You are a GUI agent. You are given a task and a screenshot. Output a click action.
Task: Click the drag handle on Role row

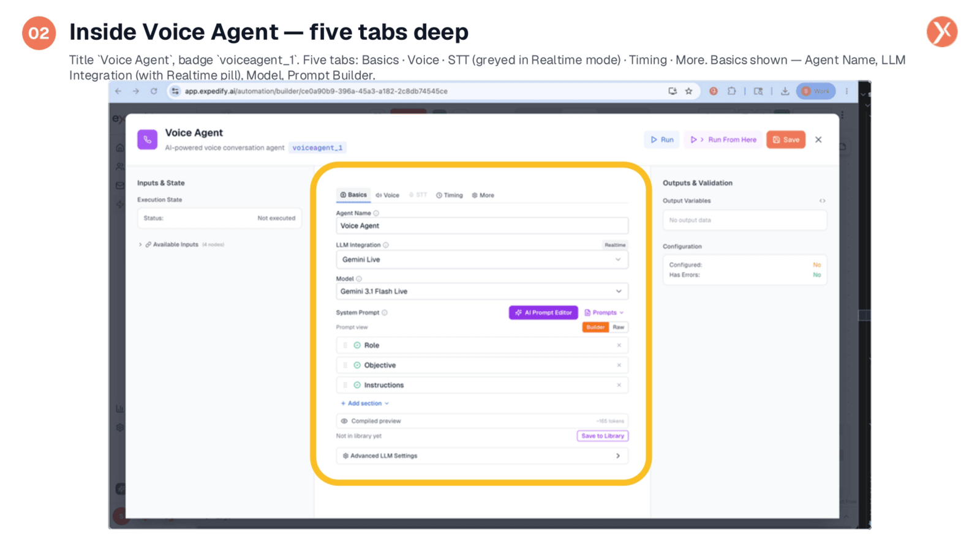pos(345,345)
